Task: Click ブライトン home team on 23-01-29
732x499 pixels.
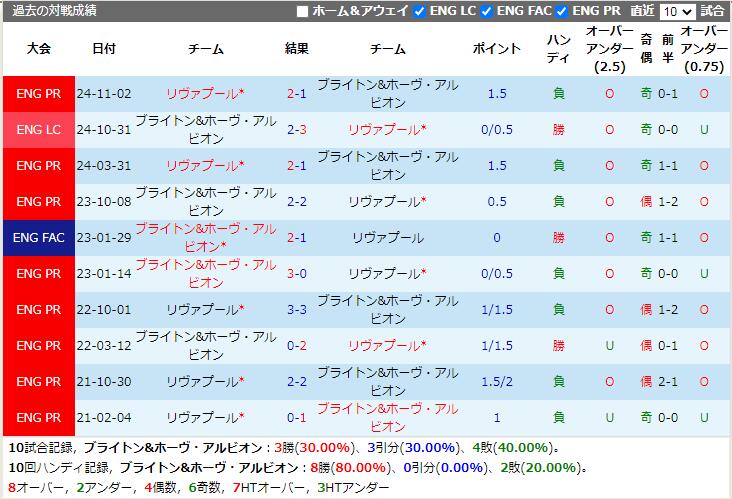Action: point(205,238)
